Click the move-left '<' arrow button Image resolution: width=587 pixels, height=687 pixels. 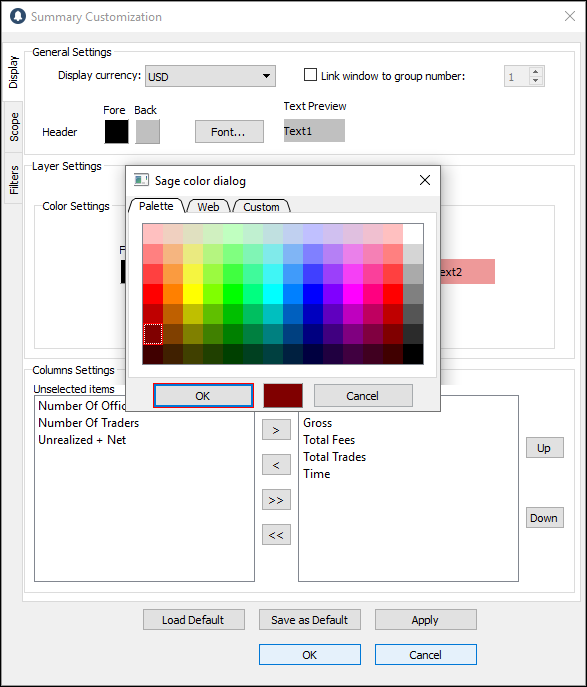[276, 465]
